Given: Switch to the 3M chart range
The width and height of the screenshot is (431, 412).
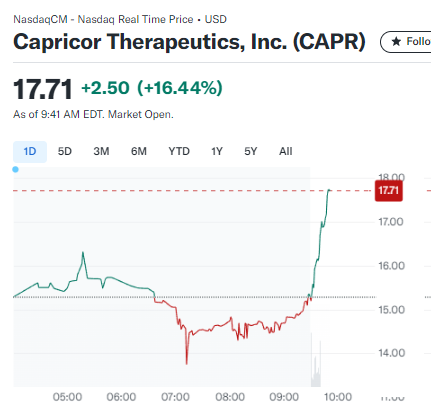Looking at the screenshot, I should tap(101, 152).
